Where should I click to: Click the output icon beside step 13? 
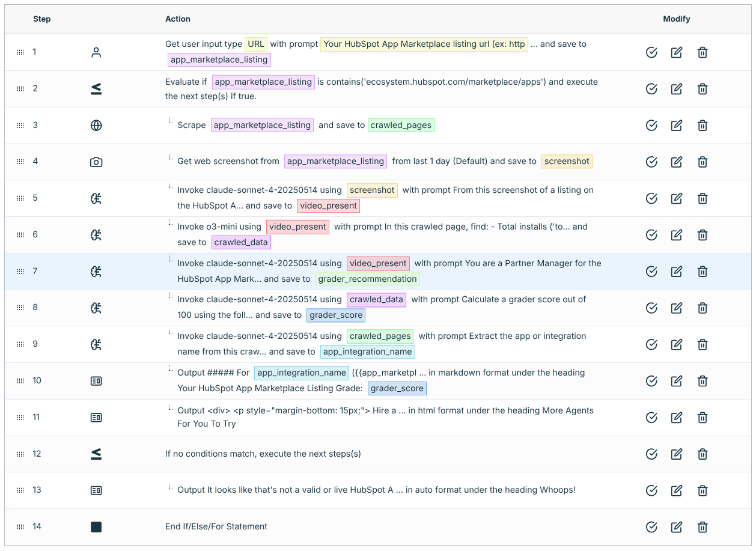96,490
